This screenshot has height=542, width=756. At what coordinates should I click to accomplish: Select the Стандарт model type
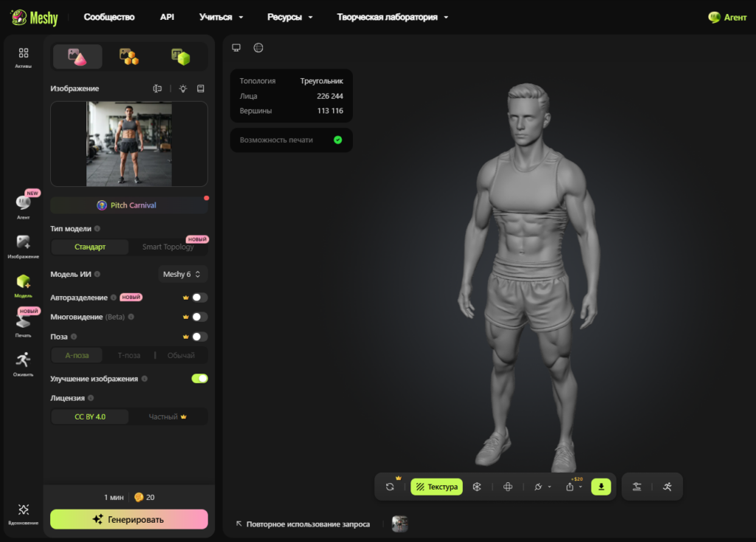pyautogui.click(x=89, y=247)
